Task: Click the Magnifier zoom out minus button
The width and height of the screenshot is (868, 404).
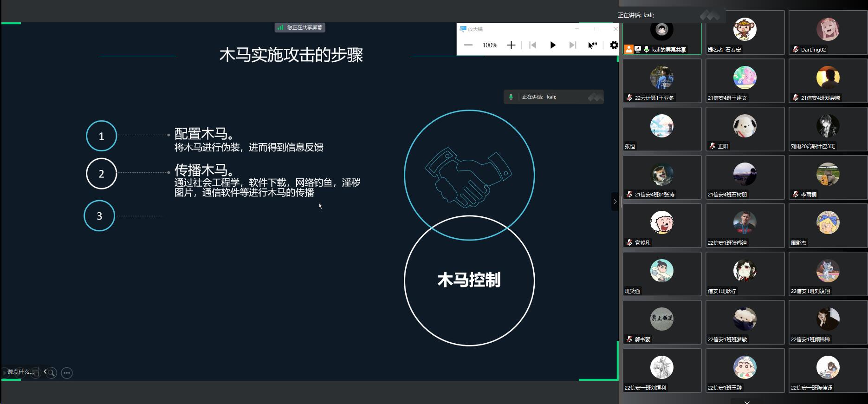Action: coord(468,45)
